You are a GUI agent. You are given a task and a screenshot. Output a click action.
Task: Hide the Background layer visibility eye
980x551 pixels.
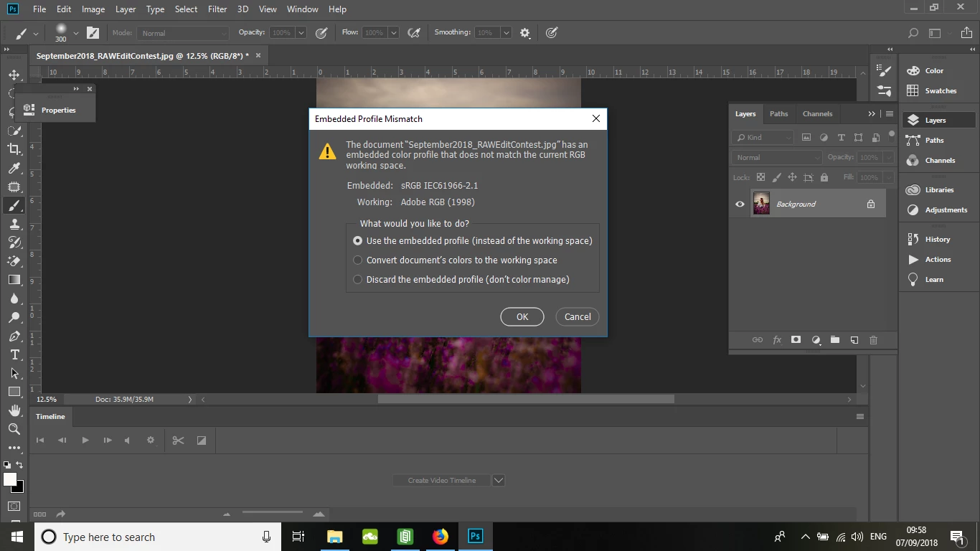[740, 204]
